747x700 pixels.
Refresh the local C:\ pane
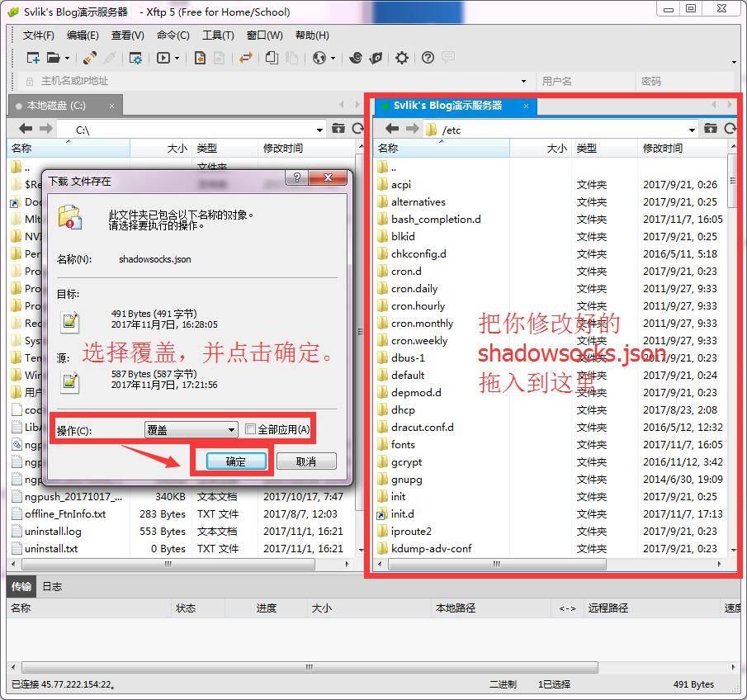point(357,128)
